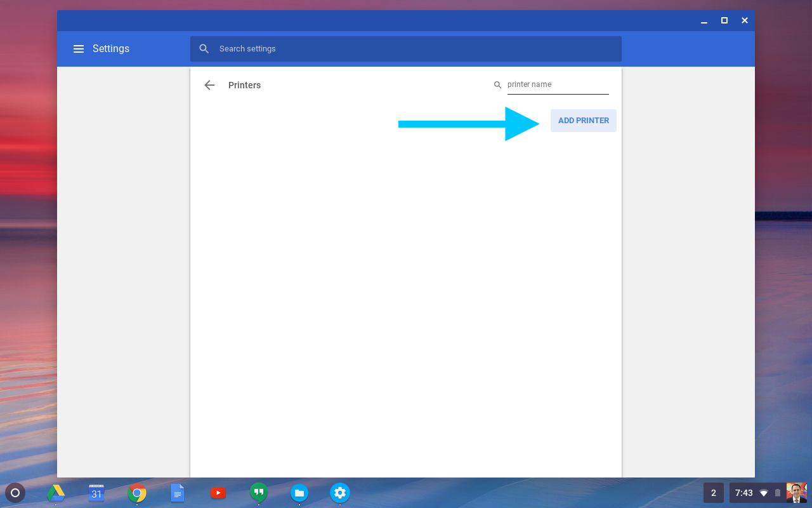Screen dimensions: 812x508
Task: Click the magnifier icon in Search settings
Action: pos(204,49)
